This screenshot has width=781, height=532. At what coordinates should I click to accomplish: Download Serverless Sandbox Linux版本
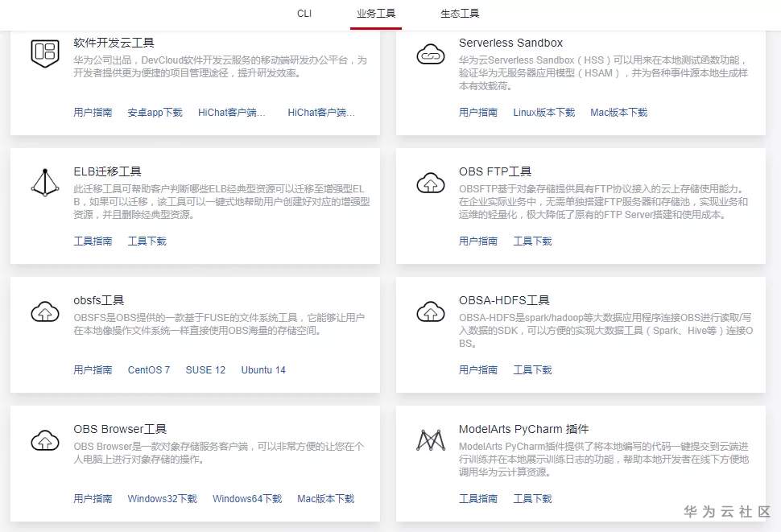tap(544, 113)
